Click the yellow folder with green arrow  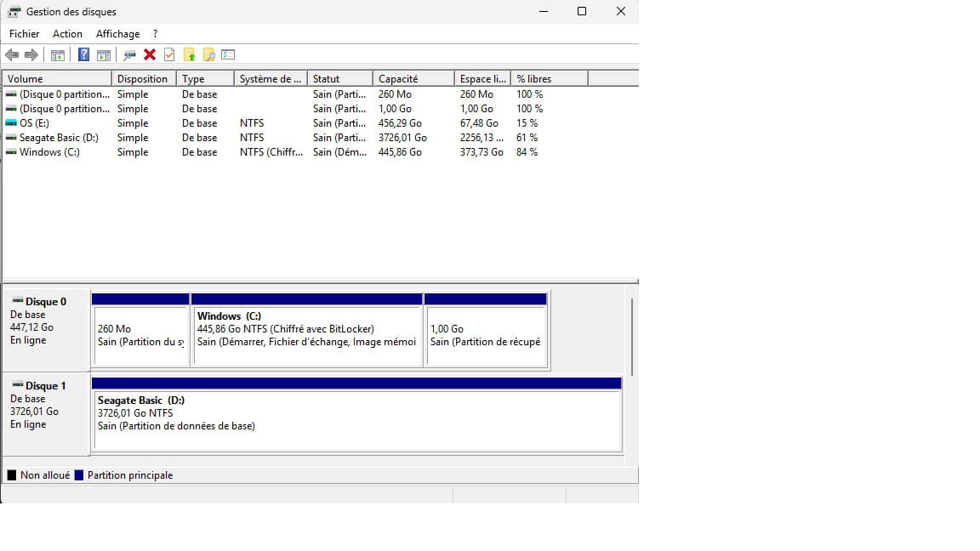click(x=189, y=55)
